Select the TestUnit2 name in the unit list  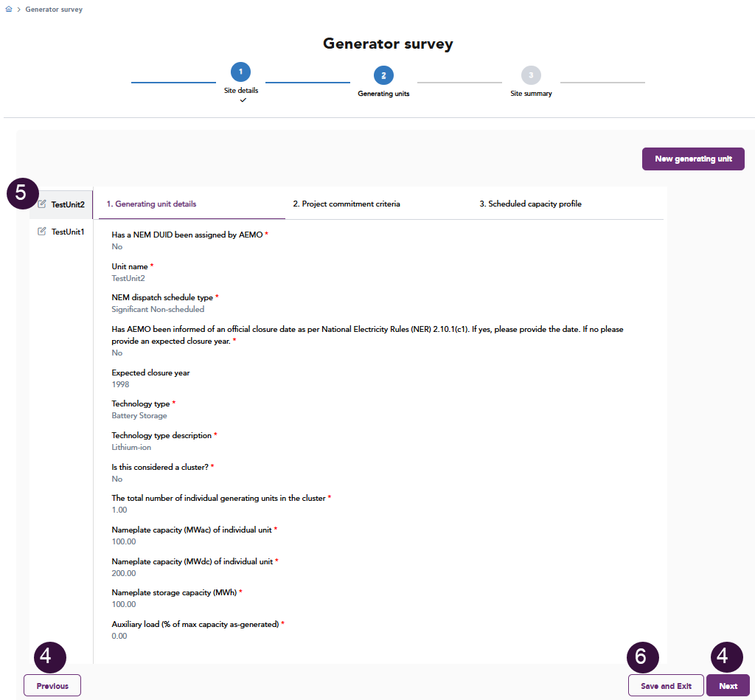68,204
